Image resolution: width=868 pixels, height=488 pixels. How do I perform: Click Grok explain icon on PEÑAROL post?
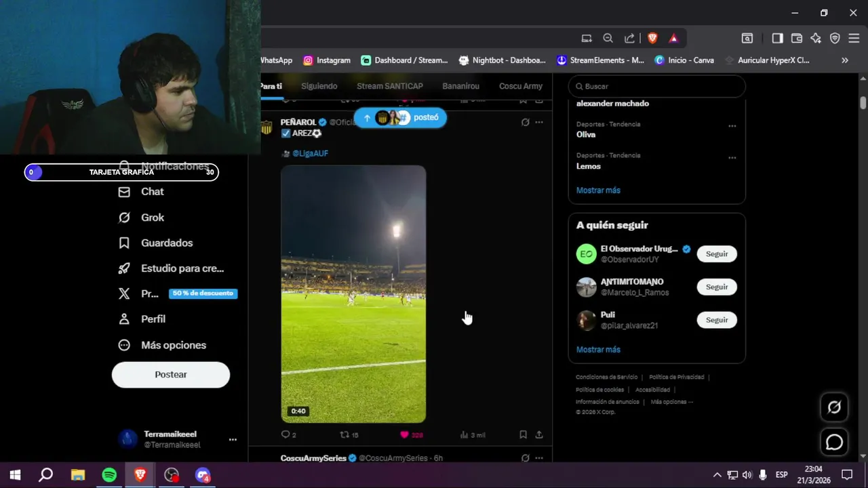pyautogui.click(x=525, y=123)
